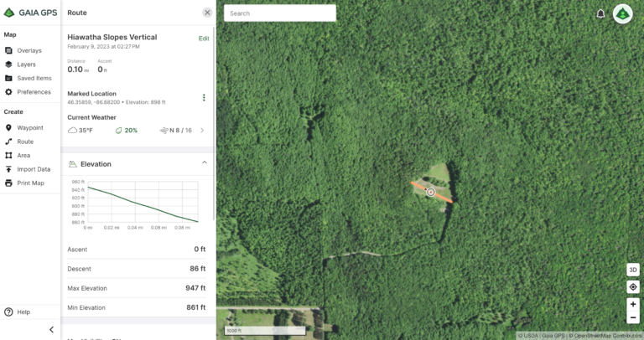Click the OpenStreetMap Contributors attribution
The height and width of the screenshot is (340, 644).
(x=606, y=336)
